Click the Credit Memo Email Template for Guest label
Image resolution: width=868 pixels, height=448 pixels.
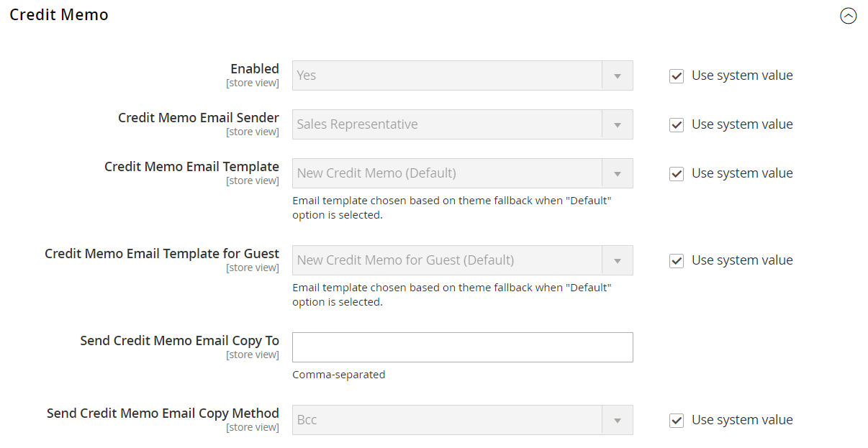point(161,254)
